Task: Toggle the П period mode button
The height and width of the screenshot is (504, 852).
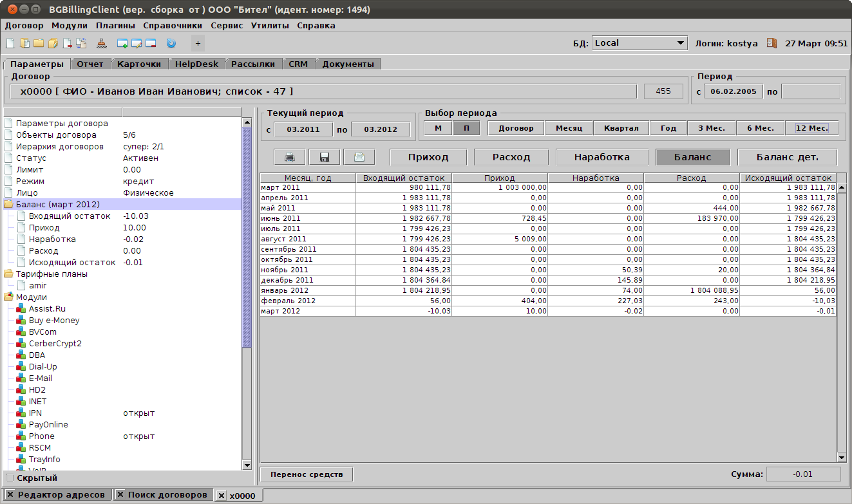Action: [x=466, y=128]
